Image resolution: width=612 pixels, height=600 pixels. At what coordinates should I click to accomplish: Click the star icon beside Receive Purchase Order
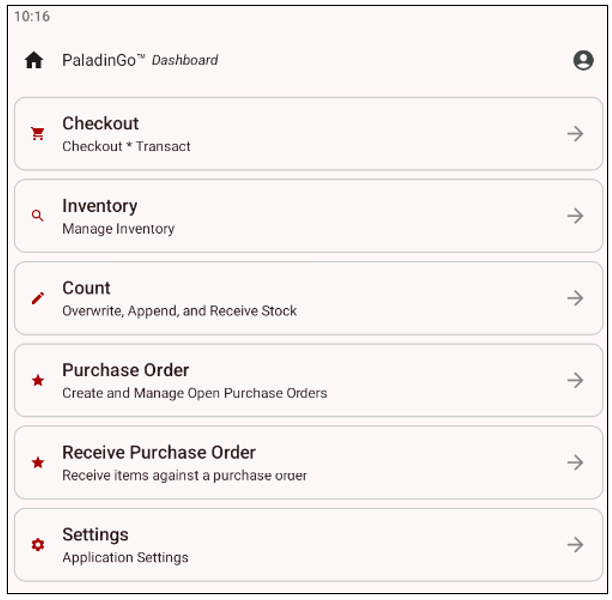tap(38, 462)
